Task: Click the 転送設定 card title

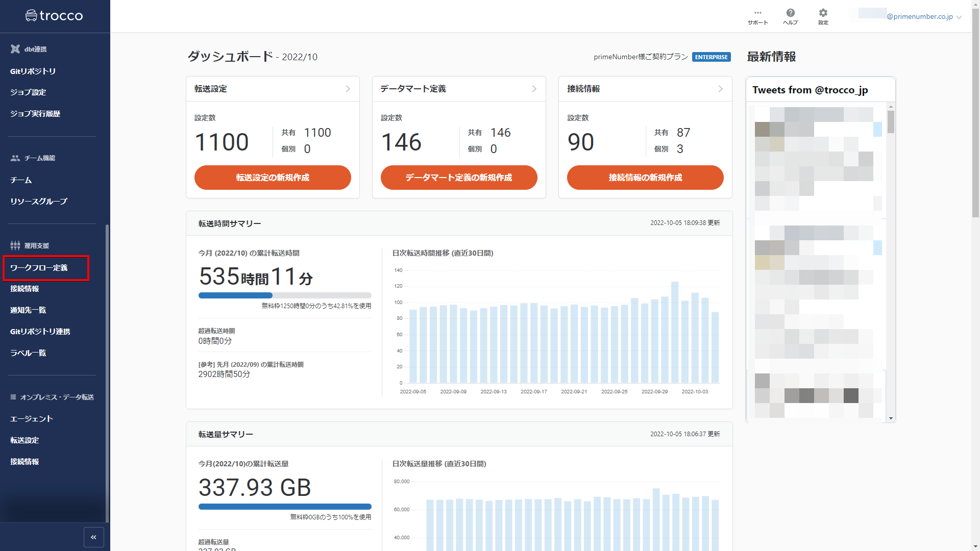Action: pos(211,89)
